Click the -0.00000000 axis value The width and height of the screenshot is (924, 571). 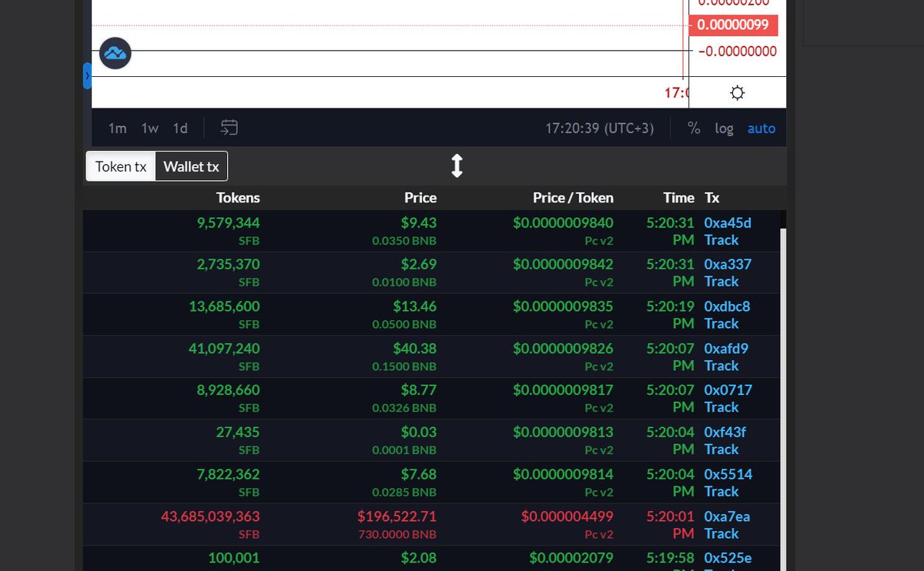pos(737,52)
